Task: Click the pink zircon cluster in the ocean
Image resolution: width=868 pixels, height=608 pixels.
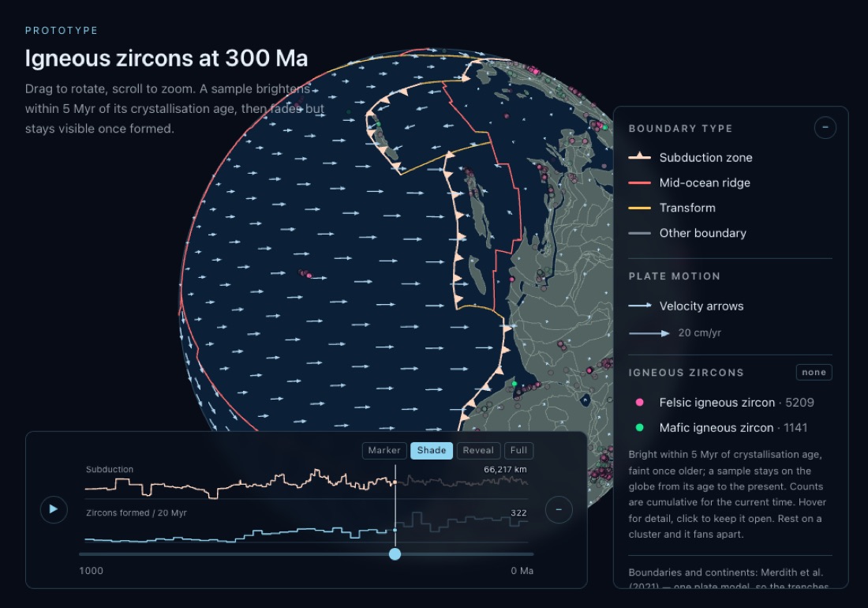Action: [x=305, y=273]
